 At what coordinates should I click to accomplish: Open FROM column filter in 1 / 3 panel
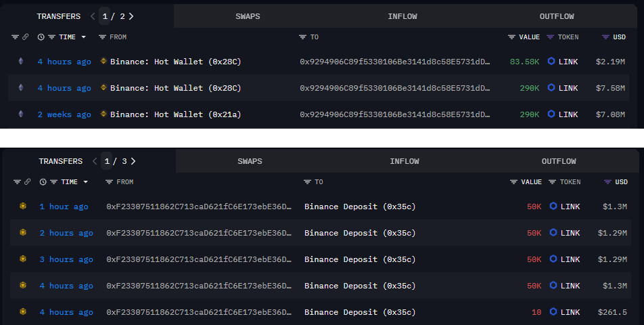109,181
